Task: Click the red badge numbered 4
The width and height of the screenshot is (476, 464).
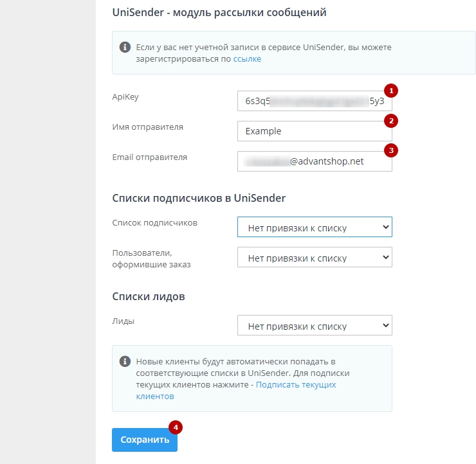Action: 174,426
